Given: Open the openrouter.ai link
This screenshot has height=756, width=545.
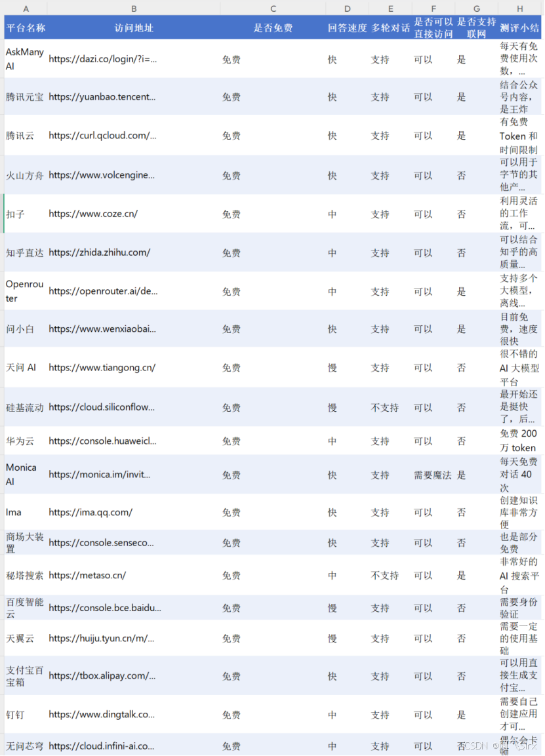Looking at the screenshot, I should click(x=103, y=290).
